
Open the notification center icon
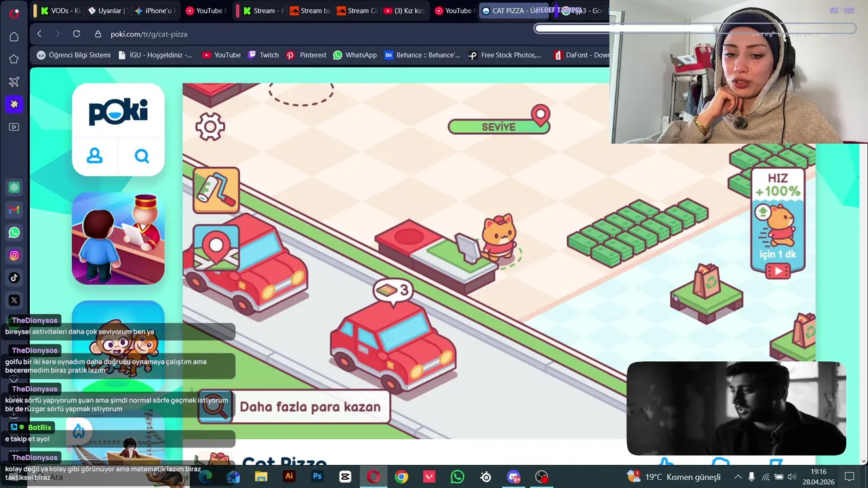point(849,477)
